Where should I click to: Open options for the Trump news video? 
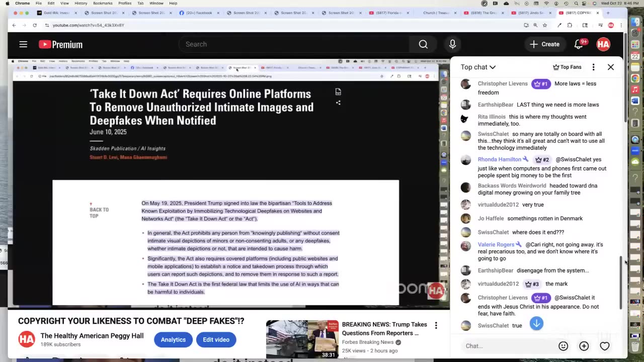tap(436, 325)
